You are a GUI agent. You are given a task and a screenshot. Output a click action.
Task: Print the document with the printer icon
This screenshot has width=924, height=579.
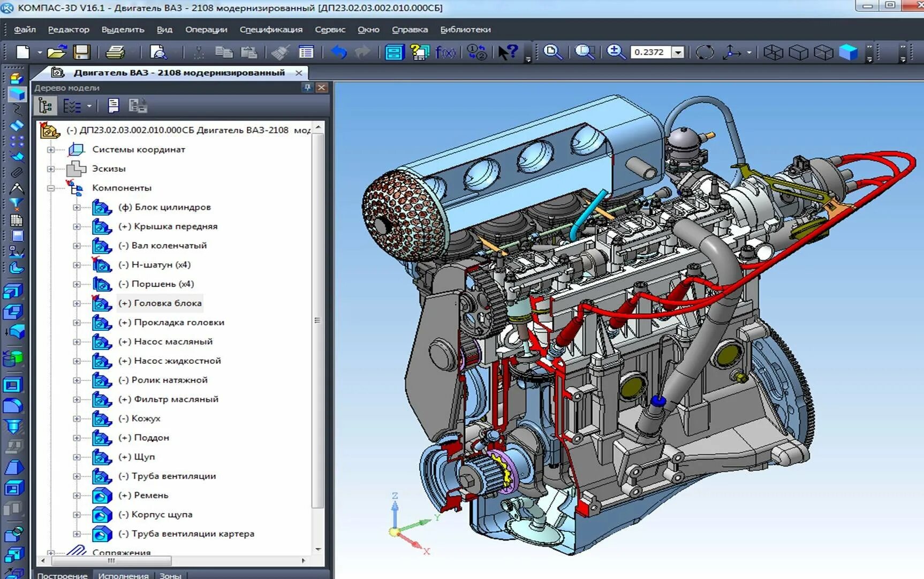click(x=115, y=52)
